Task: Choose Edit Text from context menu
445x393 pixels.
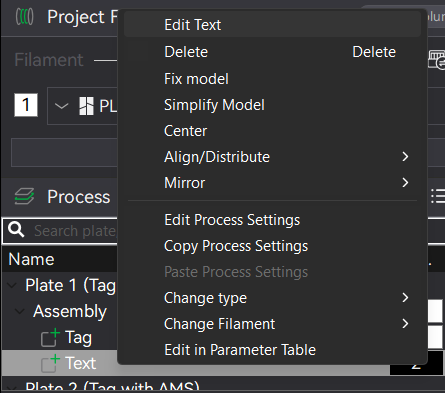Action: [272, 25]
